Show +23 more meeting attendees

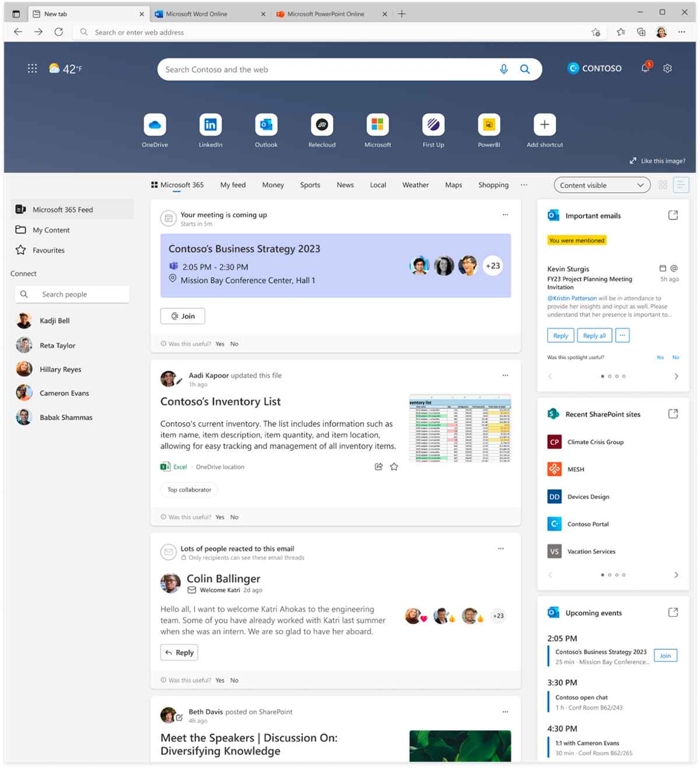(x=493, y=266)
